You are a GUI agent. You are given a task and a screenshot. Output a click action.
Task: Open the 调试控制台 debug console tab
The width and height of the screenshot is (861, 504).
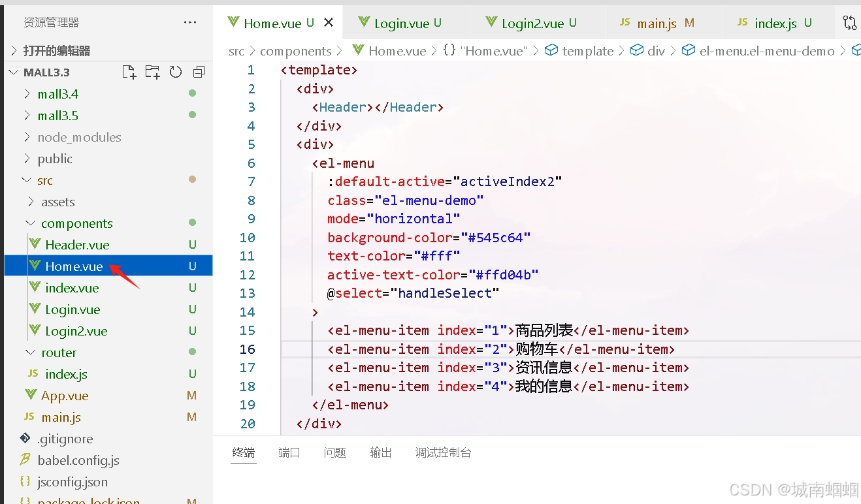(443, 452)
